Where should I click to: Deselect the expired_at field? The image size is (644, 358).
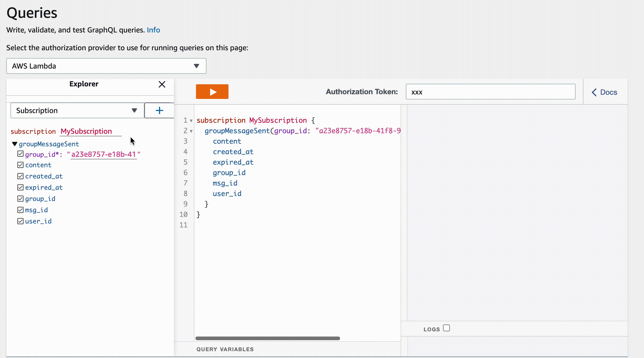pos(20,187)
